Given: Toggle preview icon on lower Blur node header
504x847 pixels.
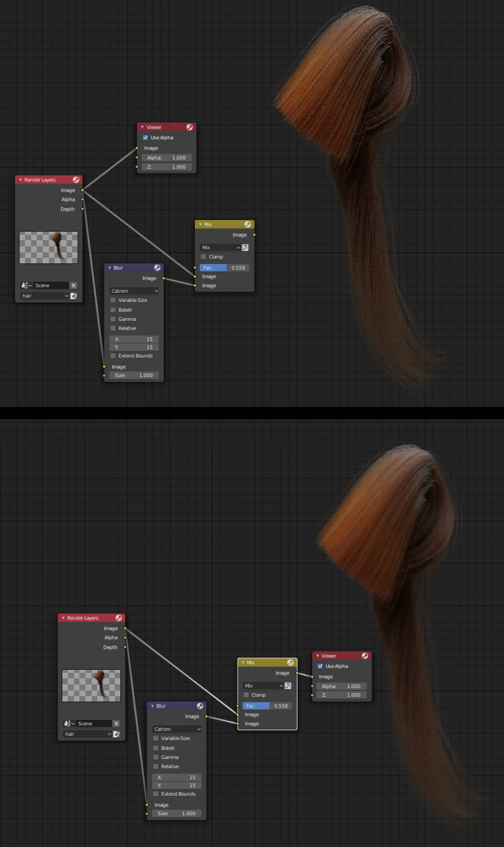Looking at the screenshot, I should tap(200, 706).
